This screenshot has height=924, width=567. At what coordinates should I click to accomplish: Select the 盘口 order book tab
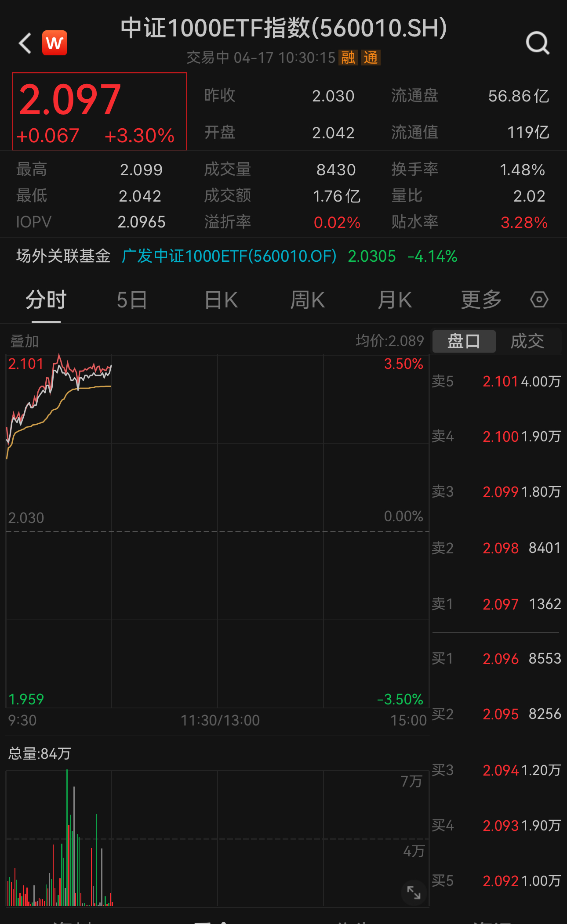tap(464, 341)
